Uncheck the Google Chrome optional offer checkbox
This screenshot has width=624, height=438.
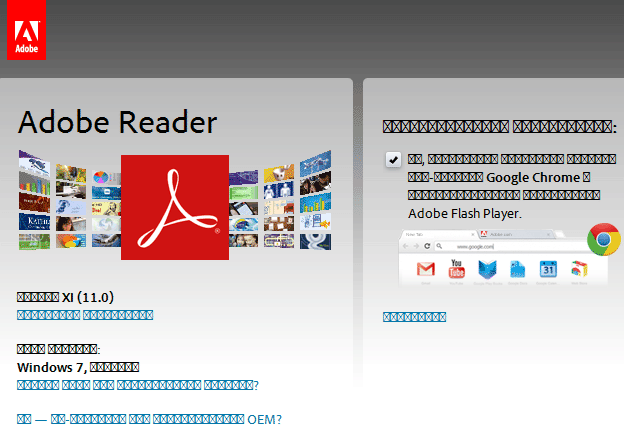pyautogui.click(x=393, y=160)
